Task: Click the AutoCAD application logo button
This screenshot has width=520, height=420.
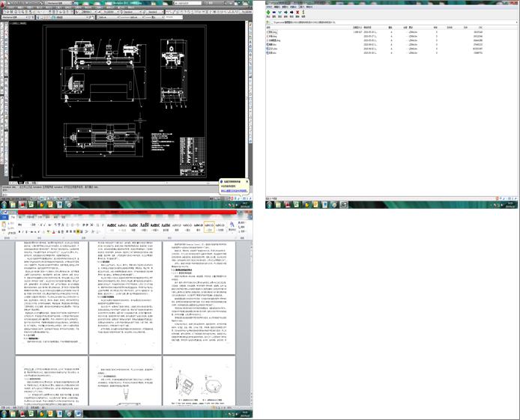Action: click(3, 3)
